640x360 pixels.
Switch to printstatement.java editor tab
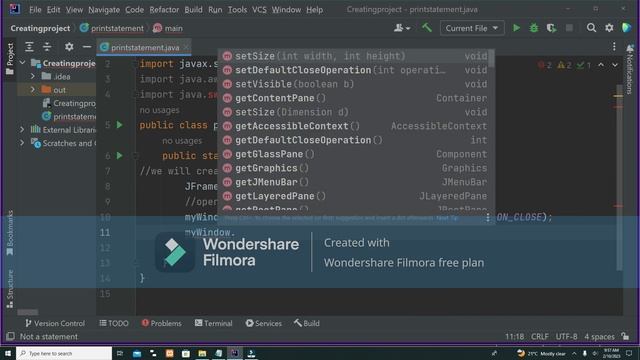(x=145, y=47)
